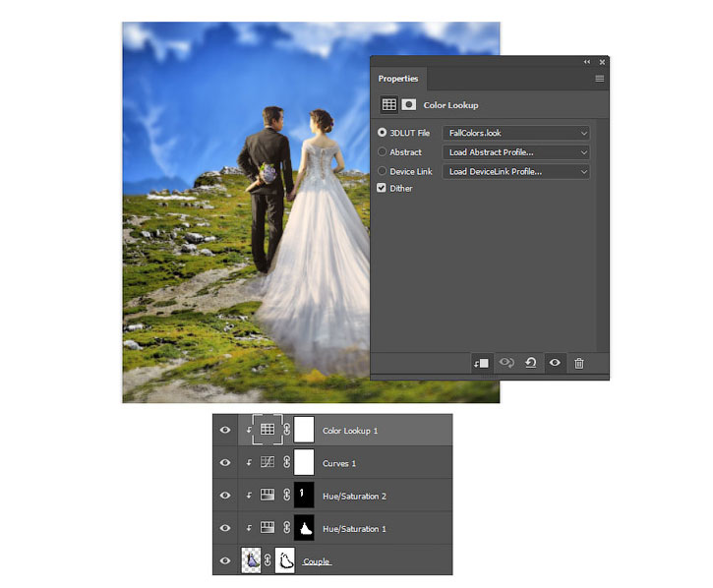Viewport: 713px width, 588px height.
Task: Toggle adjustment layer visibility in Properties panel
Action: pos(555,363)
